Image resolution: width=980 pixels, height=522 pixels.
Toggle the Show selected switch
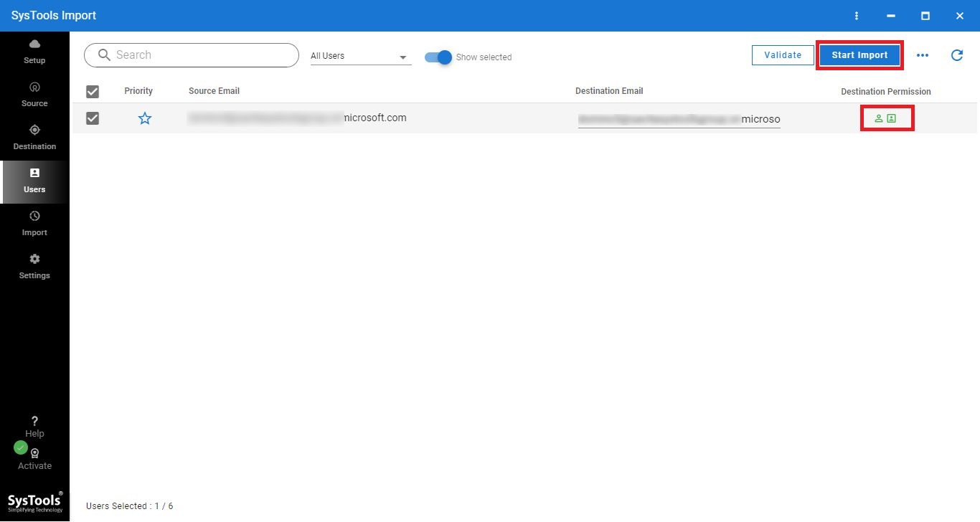point(438,57)
